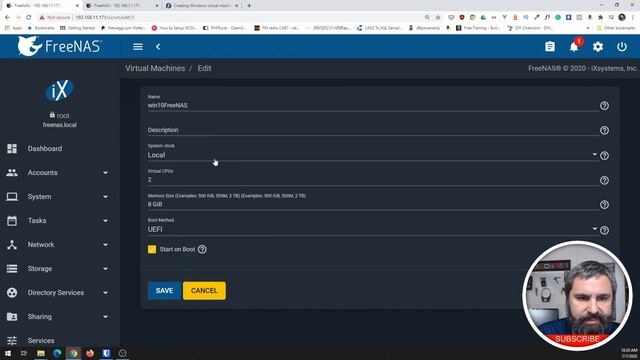Show help for Memory Size

(604, 205)
